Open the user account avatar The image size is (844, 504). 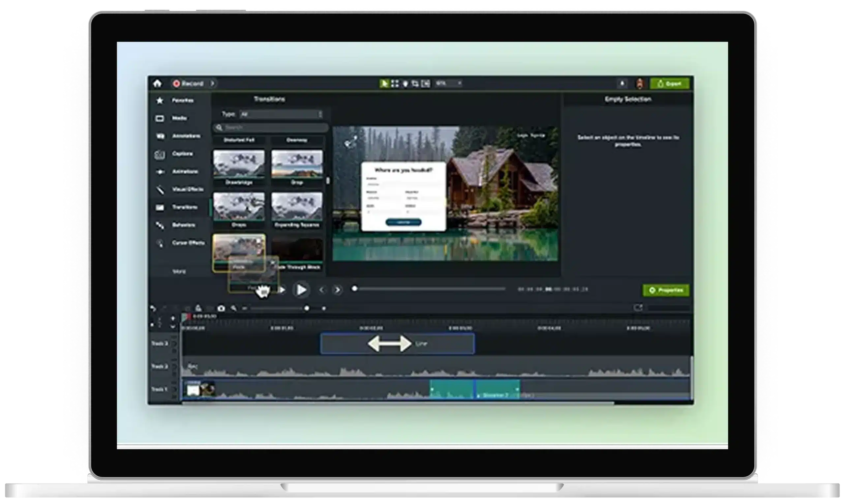tap(640, 83)
